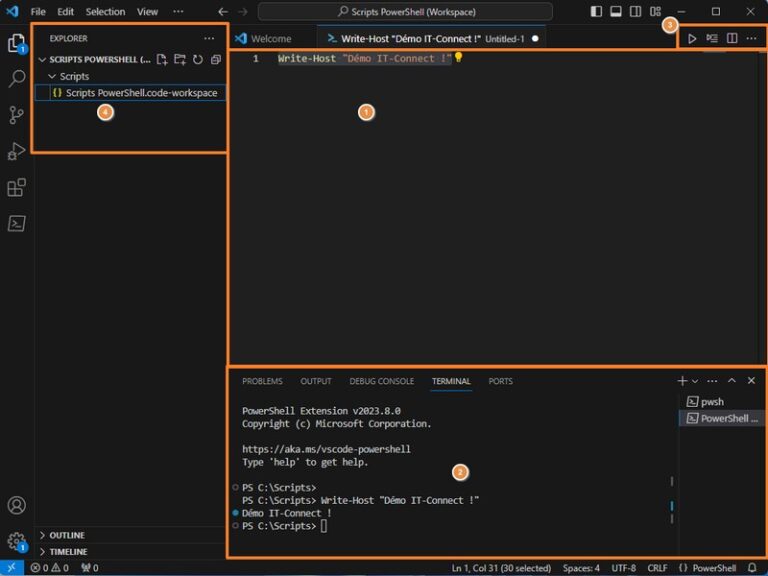
Task: Click the Spaces: 4 indentation setting
Action: click(x=581, y=568)
